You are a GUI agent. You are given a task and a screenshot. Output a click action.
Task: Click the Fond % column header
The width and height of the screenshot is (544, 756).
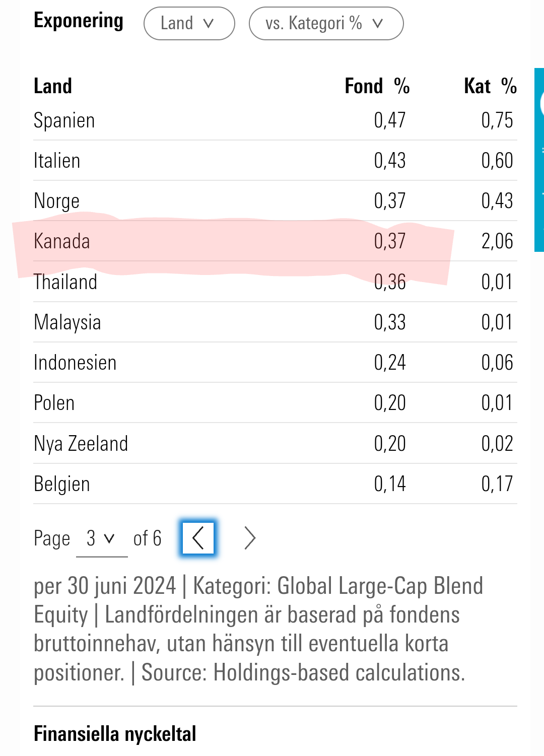(377, 86)
